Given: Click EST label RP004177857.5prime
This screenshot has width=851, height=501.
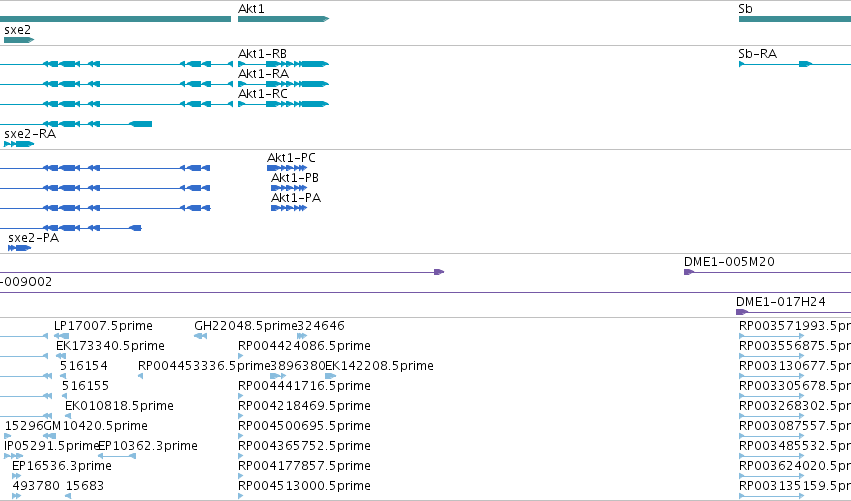Looking at the screenshot, I should click(x=304, y=466).
